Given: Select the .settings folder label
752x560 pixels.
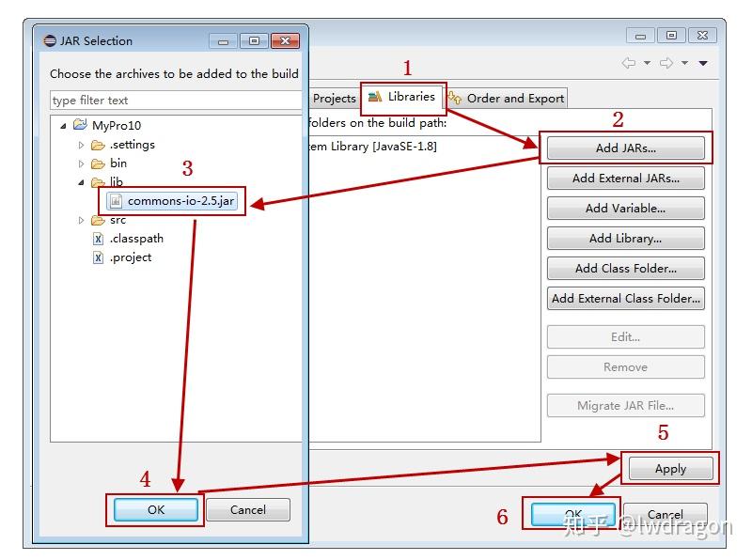Looking at the screenshot, I should [133, 145].
